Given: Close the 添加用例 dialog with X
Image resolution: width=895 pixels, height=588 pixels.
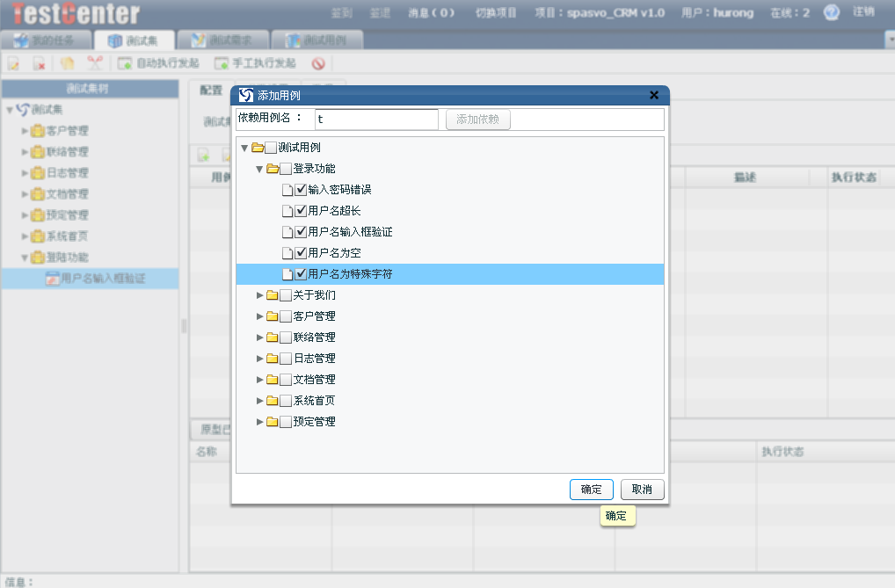Looking at the screenshot, I should [x=653, y=95].
